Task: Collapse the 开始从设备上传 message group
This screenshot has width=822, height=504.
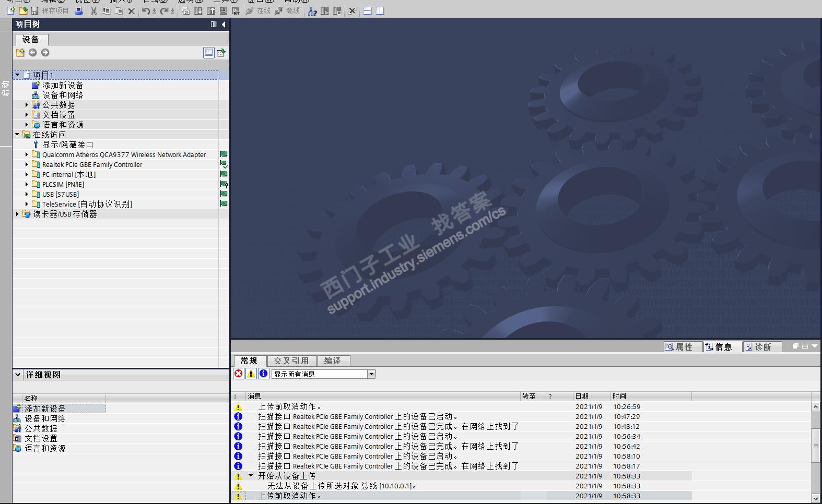Action: pos(251,476)
